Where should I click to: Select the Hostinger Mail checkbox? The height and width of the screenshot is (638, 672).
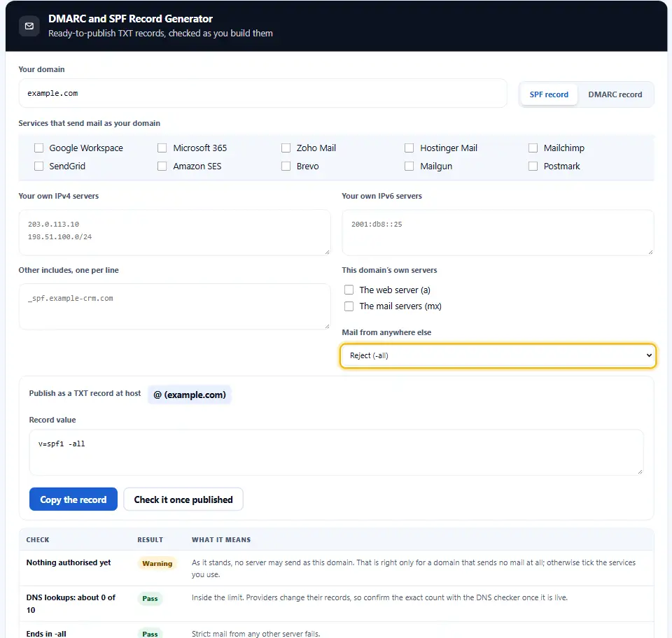click(409, 148)
